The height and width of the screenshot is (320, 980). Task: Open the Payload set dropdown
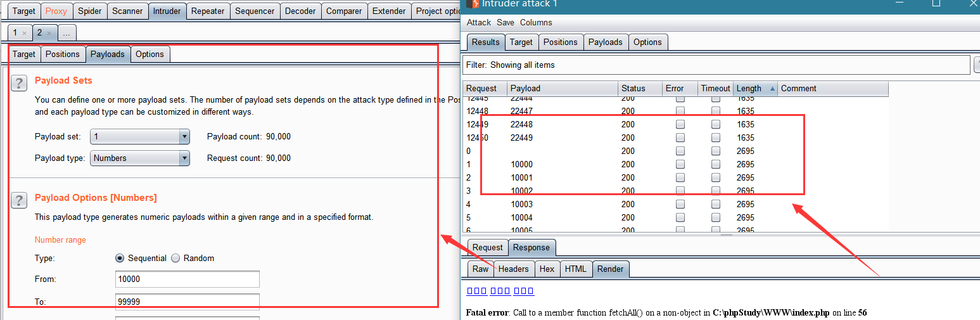pos(140,136)
